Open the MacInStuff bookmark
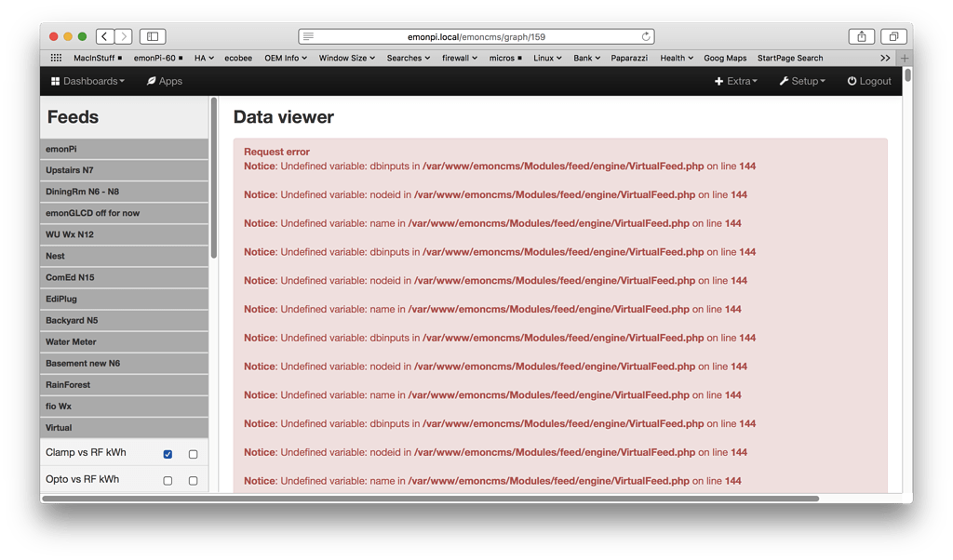This screenshot has width=953, height=560. click(98, 58)
